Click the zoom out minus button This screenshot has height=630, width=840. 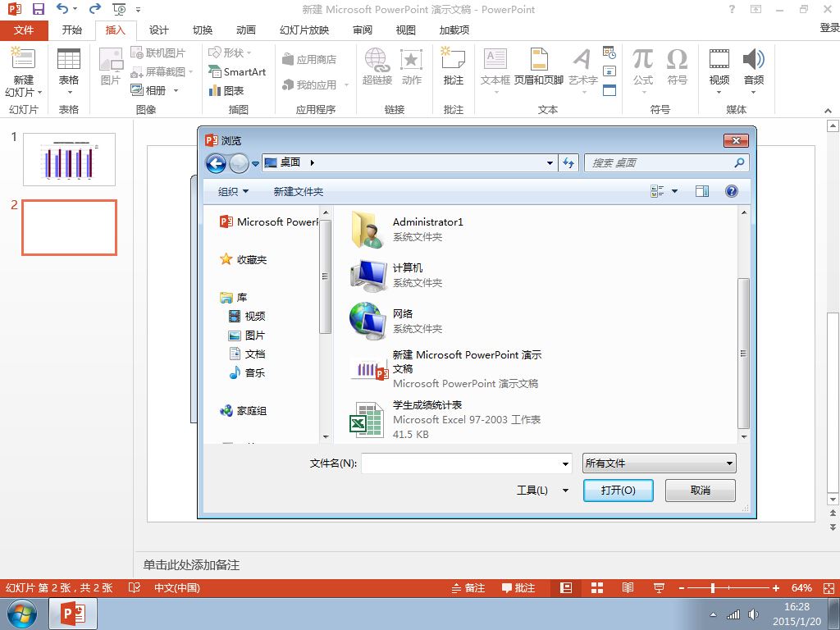682,587
